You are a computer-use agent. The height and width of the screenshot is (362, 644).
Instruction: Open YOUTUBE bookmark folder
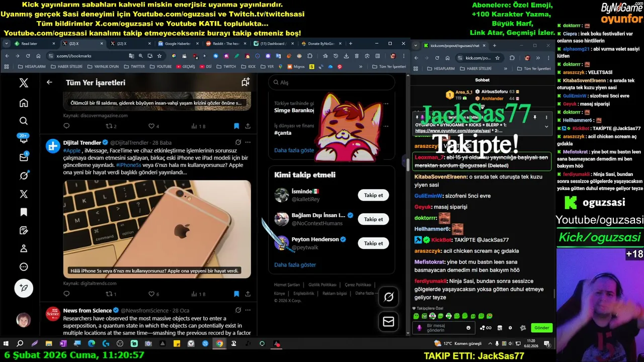point(160,66)
